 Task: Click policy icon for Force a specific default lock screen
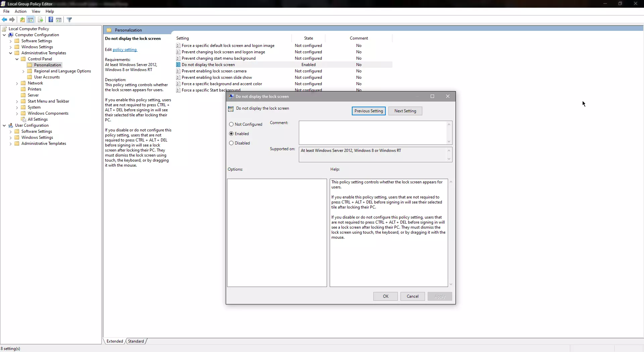point(178,46)
